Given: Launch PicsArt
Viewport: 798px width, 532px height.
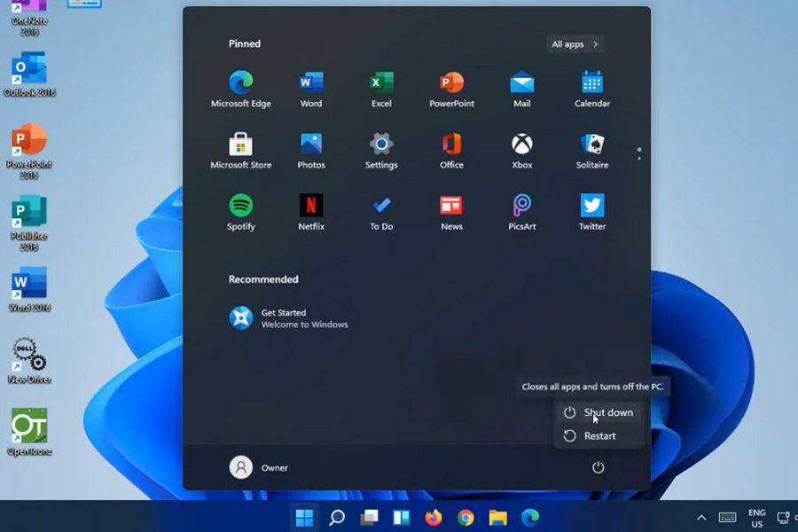Looking at the screenshot, I should (x=521, y=212).
